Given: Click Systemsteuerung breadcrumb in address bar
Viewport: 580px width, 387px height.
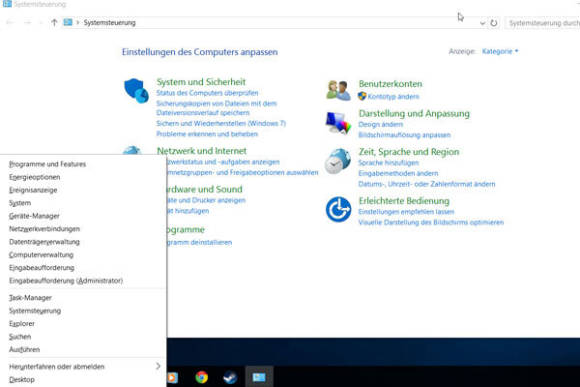Looking at the screenshot, I should coord(109,23).
